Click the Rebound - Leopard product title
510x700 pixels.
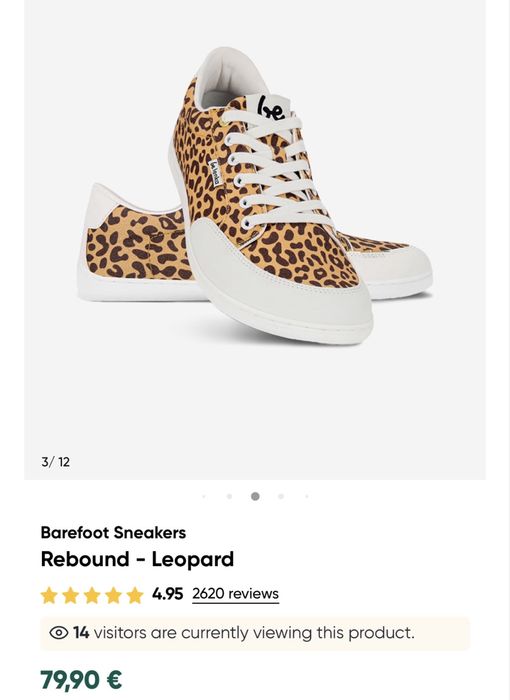(x=137, y=559)
